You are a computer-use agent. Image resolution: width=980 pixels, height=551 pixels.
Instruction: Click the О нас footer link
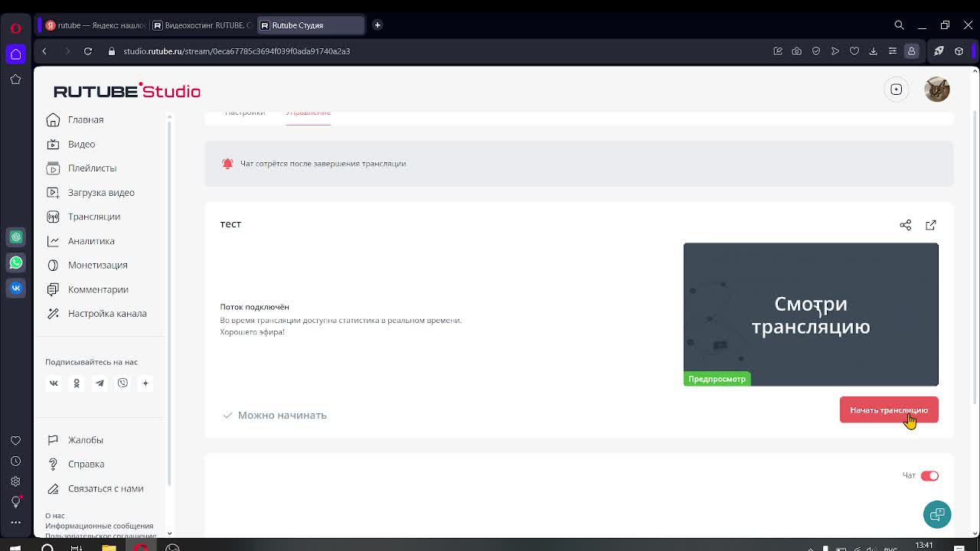click(x=55, y=516)
